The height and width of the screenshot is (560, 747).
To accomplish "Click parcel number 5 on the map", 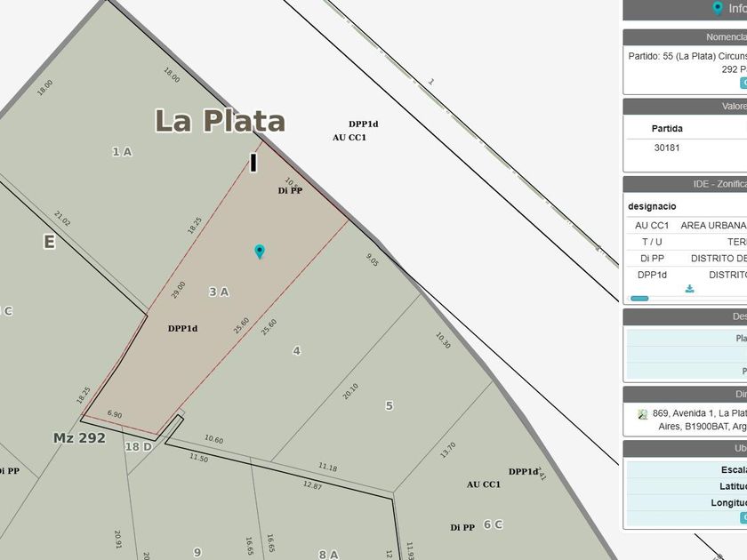I will click(x=390, y=405).
